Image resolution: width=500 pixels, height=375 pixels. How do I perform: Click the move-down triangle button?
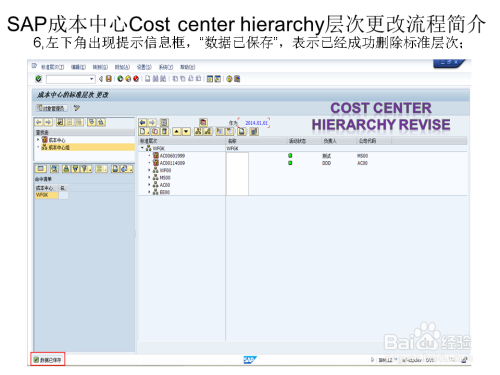[186, 131]
